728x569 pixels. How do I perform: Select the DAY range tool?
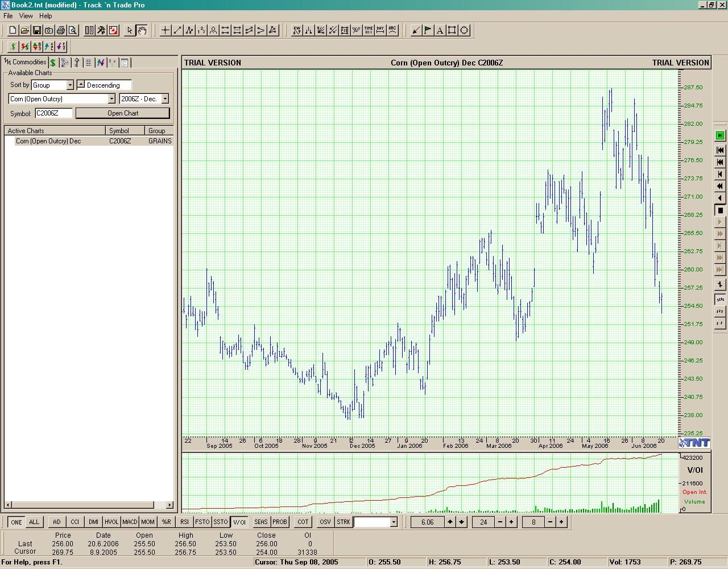pyautogui.click(x=380, y=30)
